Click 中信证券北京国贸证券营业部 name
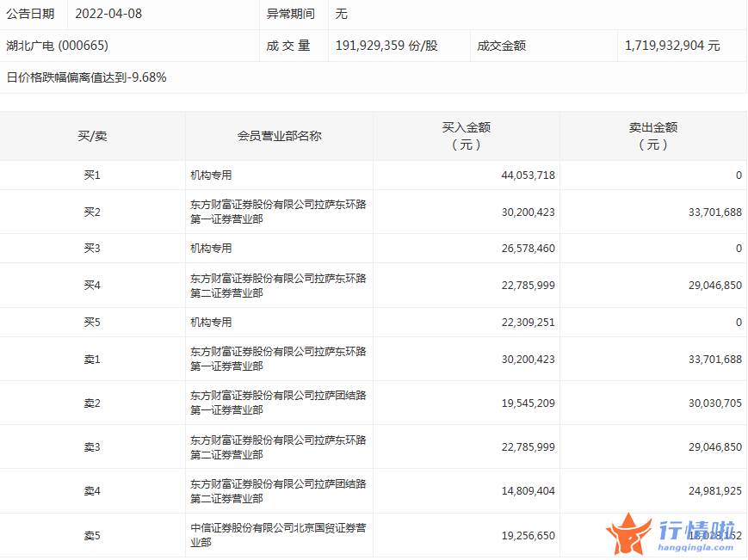Viewport: 748px width, 560px height. [x=278, y=535]
